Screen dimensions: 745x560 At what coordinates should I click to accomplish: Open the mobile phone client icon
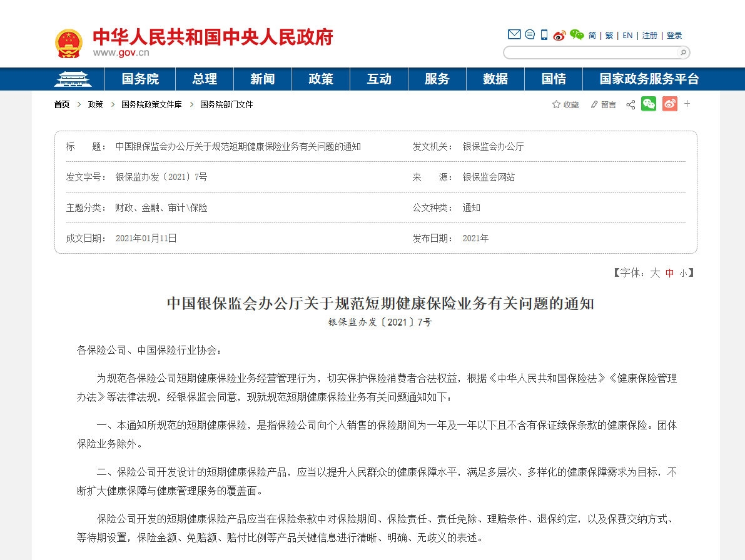[544, 35]
